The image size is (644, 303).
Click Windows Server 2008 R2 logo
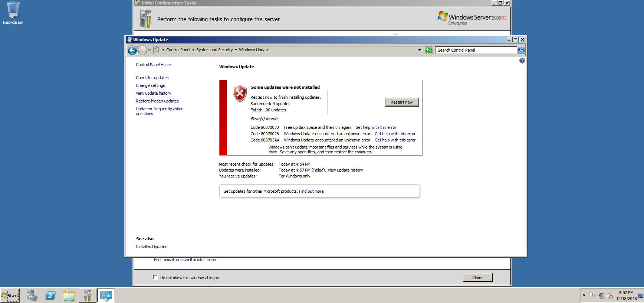coord(472,18)
